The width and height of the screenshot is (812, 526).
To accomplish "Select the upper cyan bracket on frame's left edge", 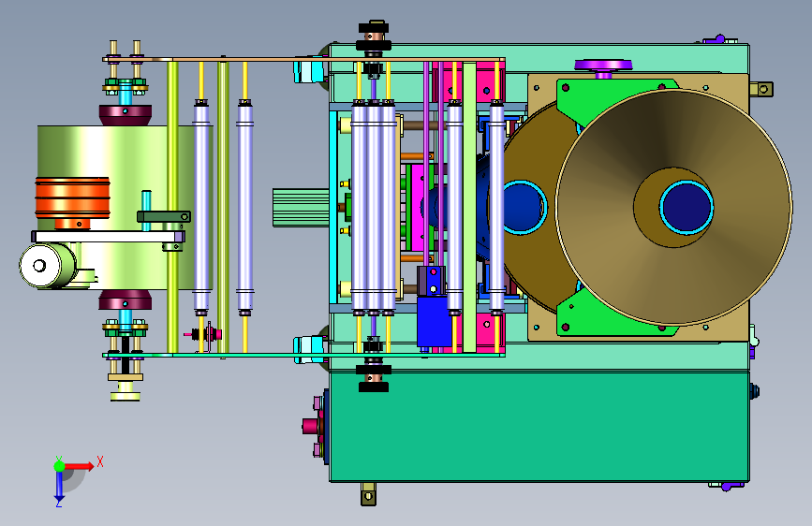I will tap(309, 71).
